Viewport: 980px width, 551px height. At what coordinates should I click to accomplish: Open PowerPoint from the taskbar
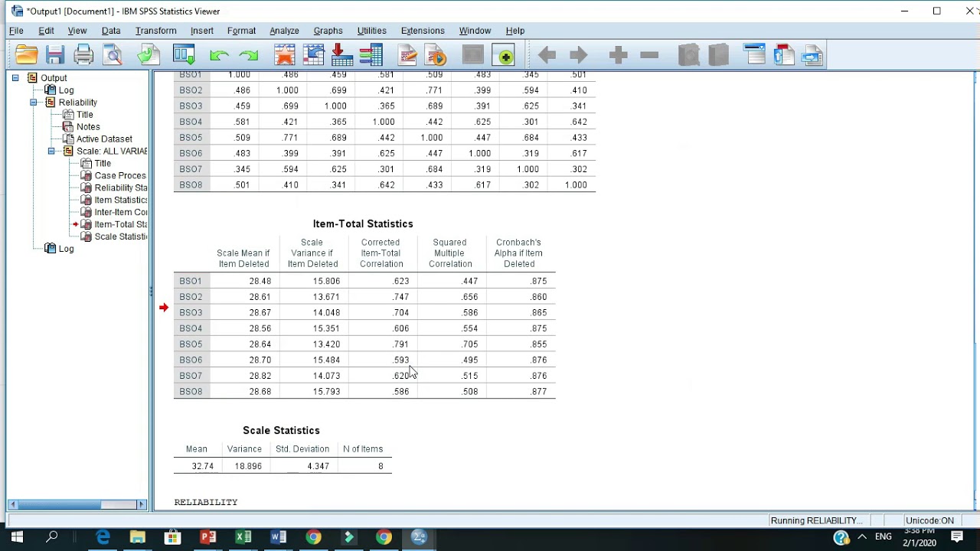coord(208,537)
